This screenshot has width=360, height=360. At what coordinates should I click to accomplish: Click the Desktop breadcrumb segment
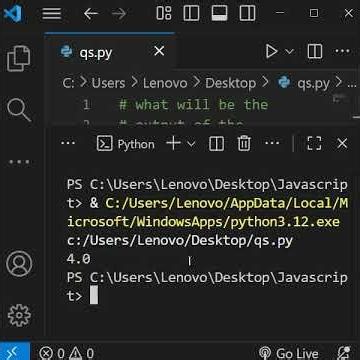click(230, 84)
